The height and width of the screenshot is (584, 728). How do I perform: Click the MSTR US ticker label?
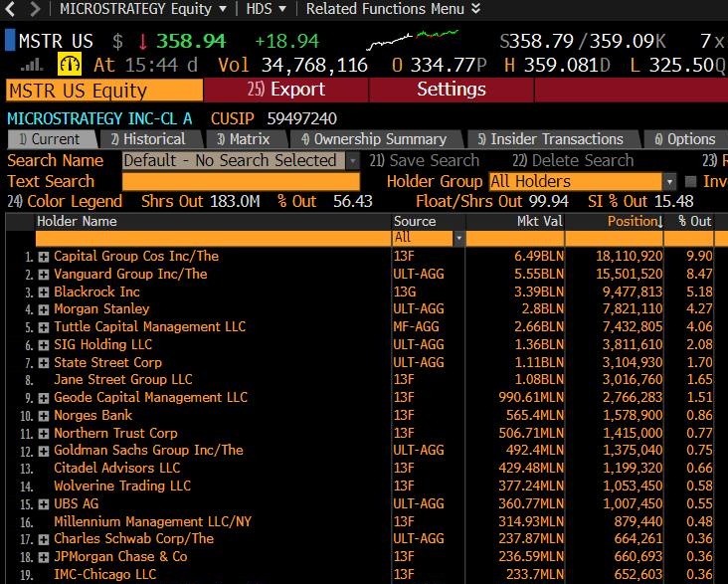56,42
